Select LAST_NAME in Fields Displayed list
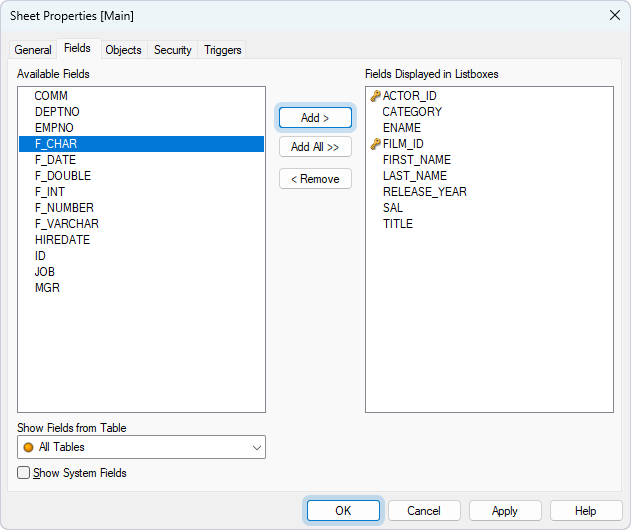631x530 pixels. [x=414, y=176]
